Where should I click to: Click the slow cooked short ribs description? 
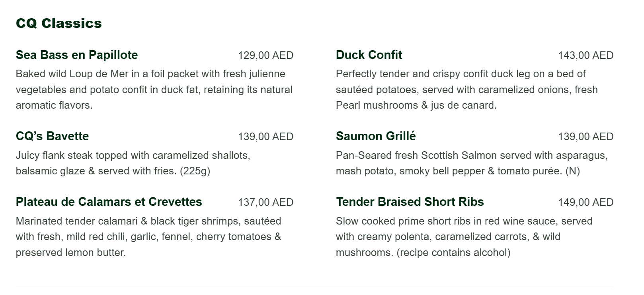[x=464, y=237]
